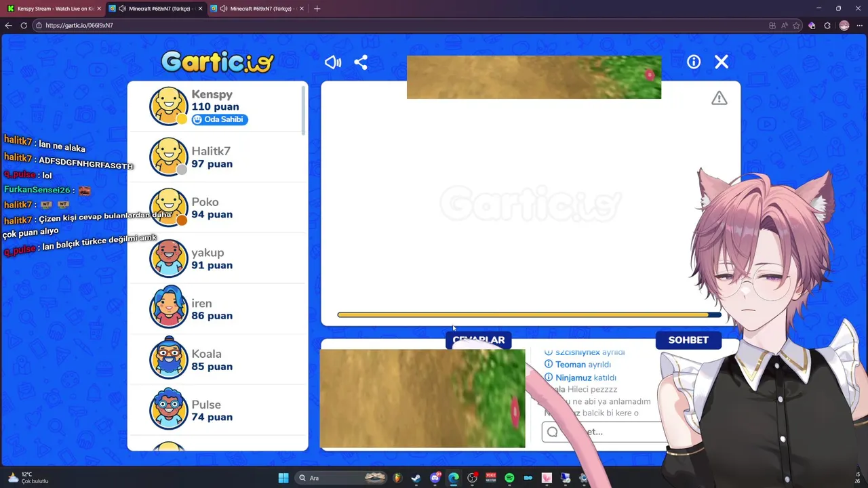The width and height of the screenshot is (868, 488).
Task: Select player Kenspy in the list
Action: pyautogui.click(x=217, y=106)
